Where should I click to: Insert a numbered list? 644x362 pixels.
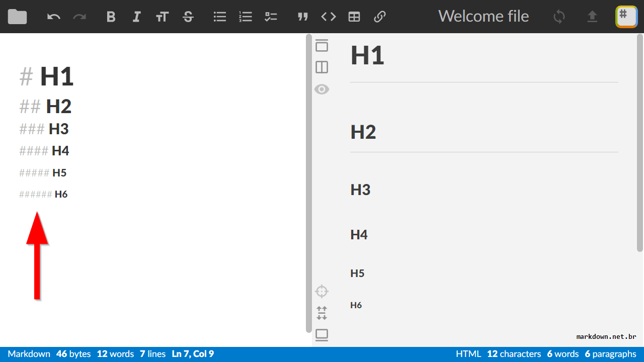[x=245, y=17]
